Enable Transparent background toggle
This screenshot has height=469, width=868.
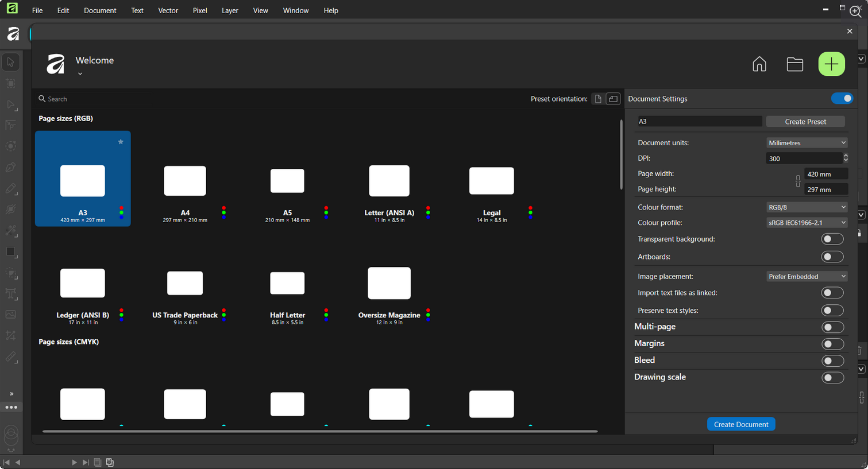tap(832, 239)
